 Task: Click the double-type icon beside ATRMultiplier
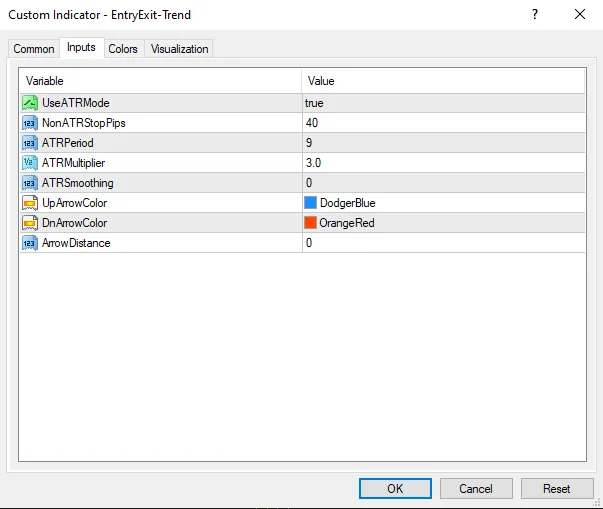(30, 163)
